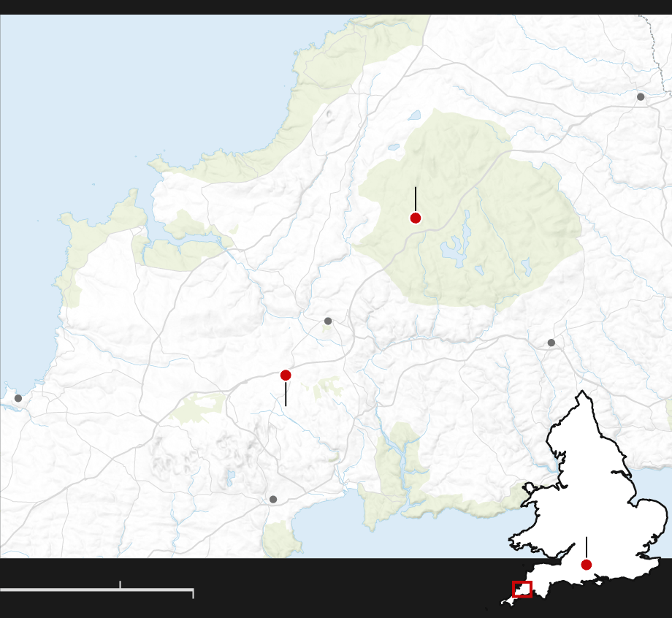
Task: Click the leader line above the moorland marker
Action: (x=416, y=197)
